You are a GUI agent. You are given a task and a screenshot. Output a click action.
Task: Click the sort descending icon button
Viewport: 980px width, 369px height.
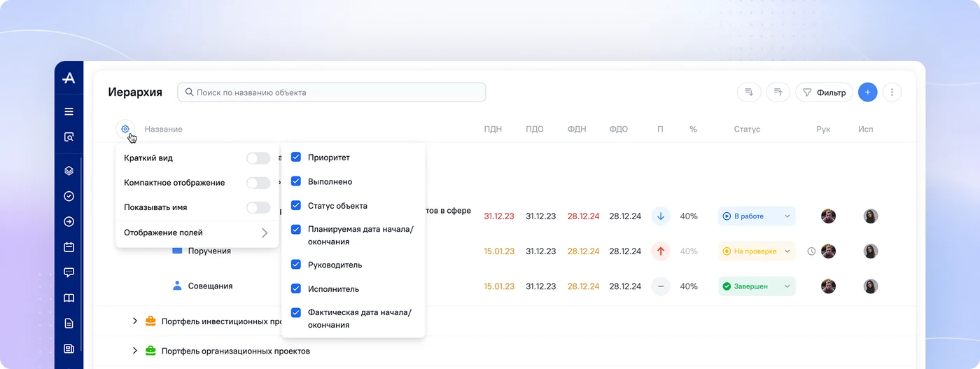749,92
